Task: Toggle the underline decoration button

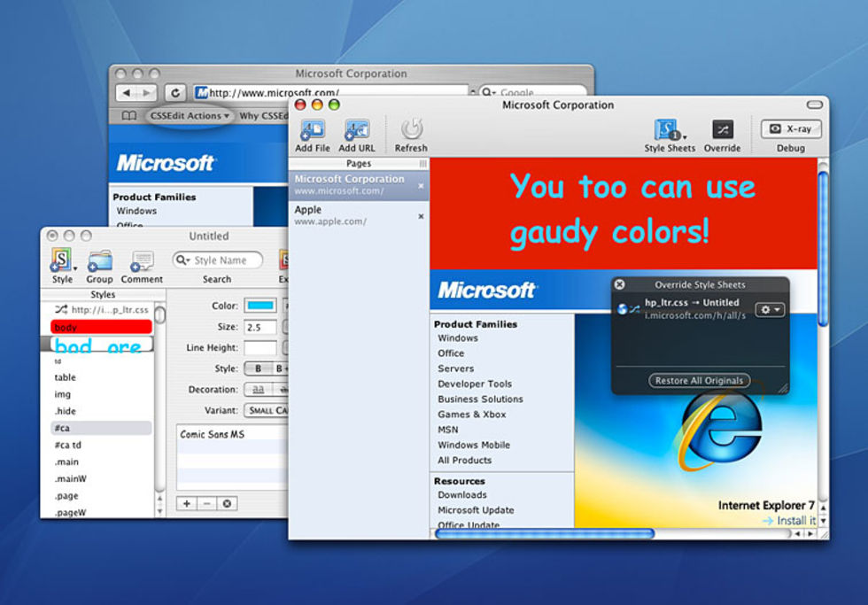Action: click(258, 390)
